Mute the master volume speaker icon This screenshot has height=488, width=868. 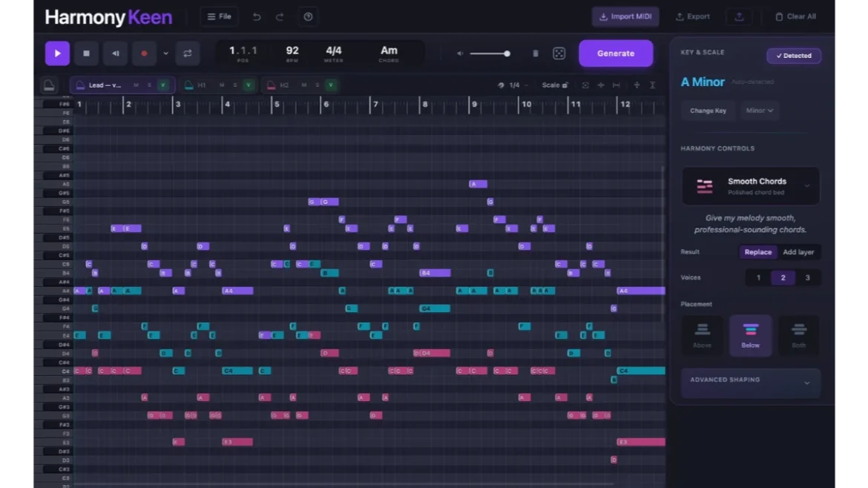(460, 53)
